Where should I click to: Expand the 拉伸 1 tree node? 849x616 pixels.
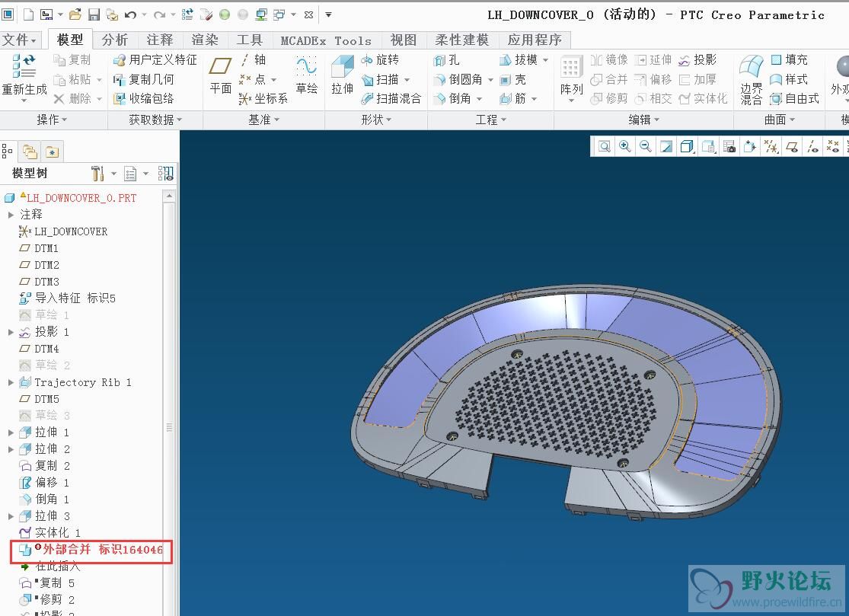tap(11, 432)
